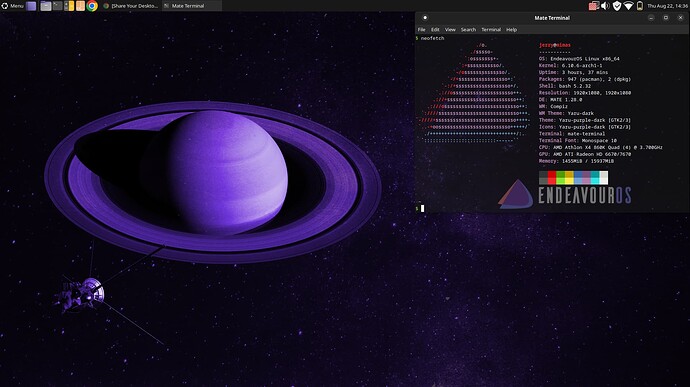
Task: Open the yellow calculator launcher icon
Action: [69, 6]
